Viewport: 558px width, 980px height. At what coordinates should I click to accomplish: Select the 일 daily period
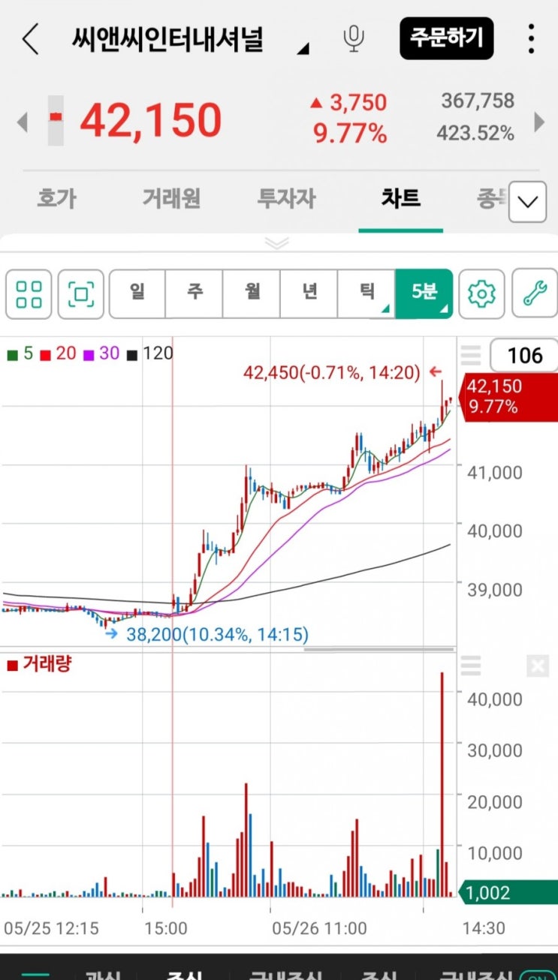137,293
